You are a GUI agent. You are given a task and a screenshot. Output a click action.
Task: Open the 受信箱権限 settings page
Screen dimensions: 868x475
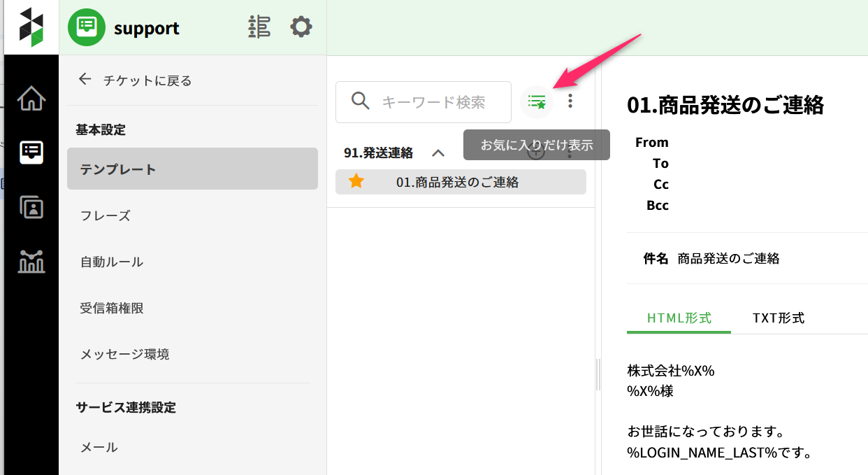coord(112,308)
